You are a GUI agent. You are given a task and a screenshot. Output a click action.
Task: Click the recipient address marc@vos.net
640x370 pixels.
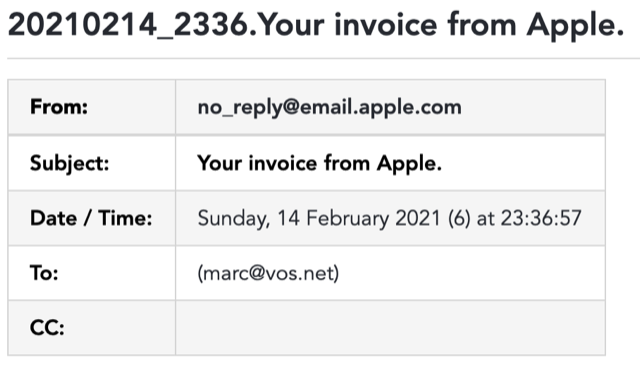268,273
